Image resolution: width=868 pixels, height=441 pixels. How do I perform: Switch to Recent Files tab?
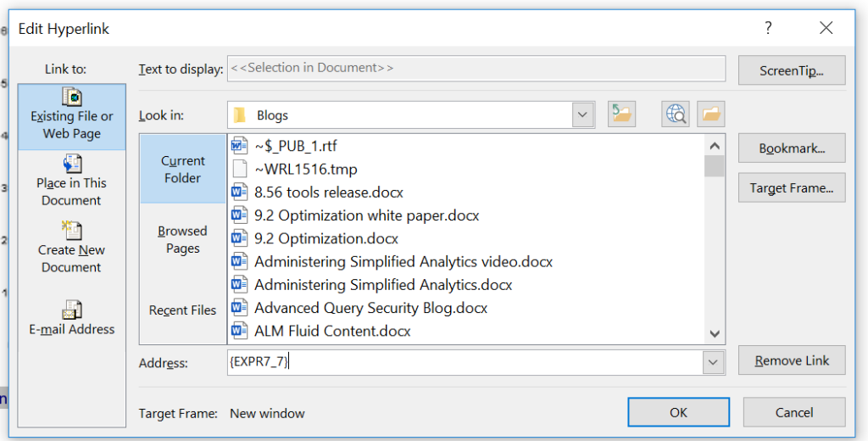point(183,310)
